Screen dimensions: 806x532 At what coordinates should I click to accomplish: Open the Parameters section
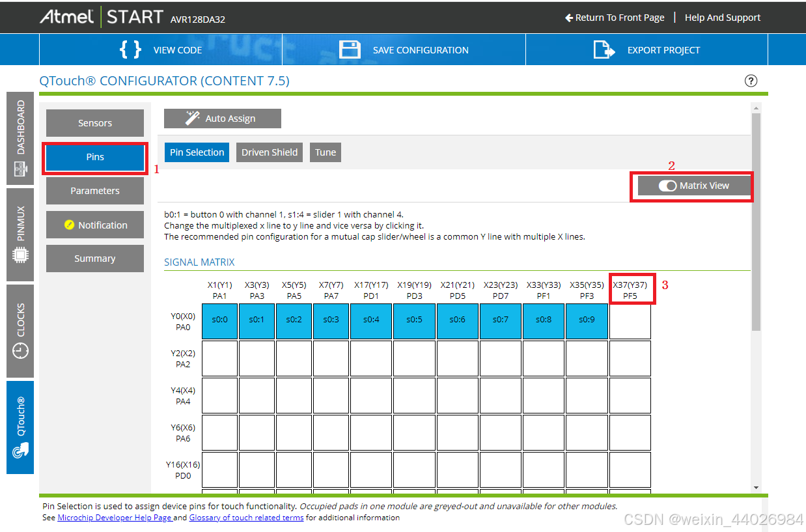[x=95, y=191]
